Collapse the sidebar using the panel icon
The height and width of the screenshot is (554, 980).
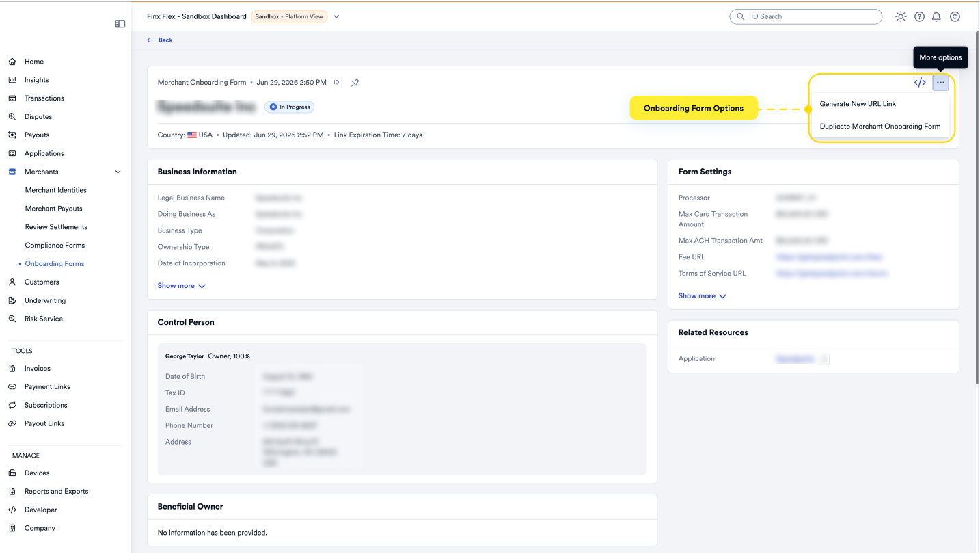(120, 24)
